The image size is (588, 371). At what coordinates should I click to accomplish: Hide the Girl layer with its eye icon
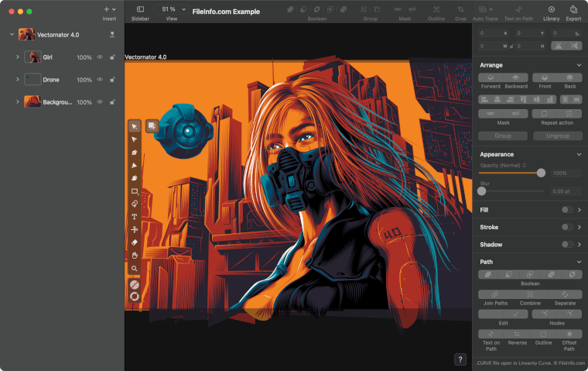[x=100, y=57]
